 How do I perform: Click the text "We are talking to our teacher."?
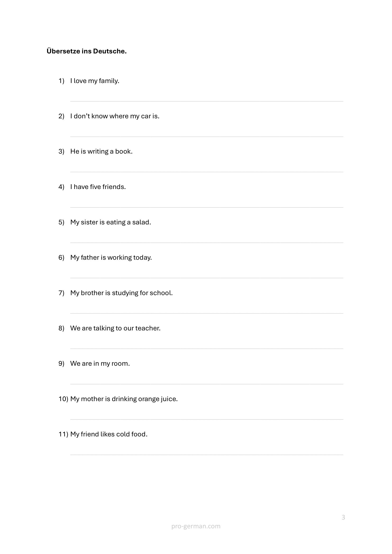point(115,328)
